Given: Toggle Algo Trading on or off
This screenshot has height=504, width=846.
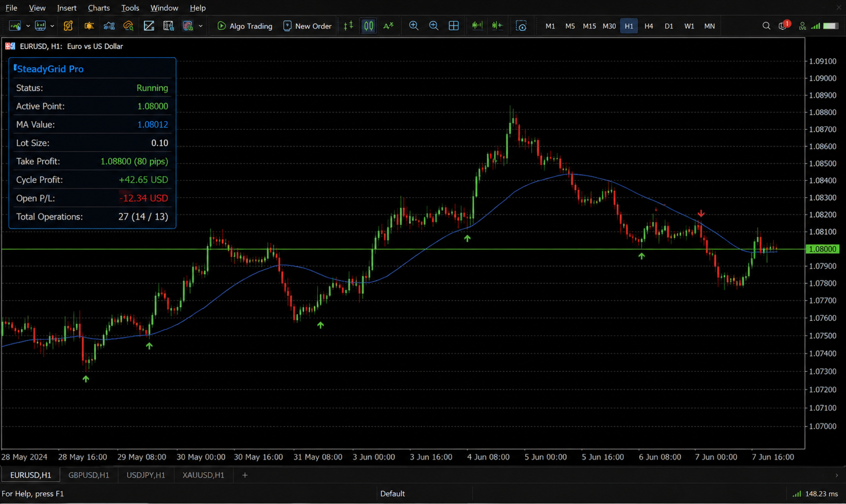Looking at the screenshot, I should (x=245, y=26).
